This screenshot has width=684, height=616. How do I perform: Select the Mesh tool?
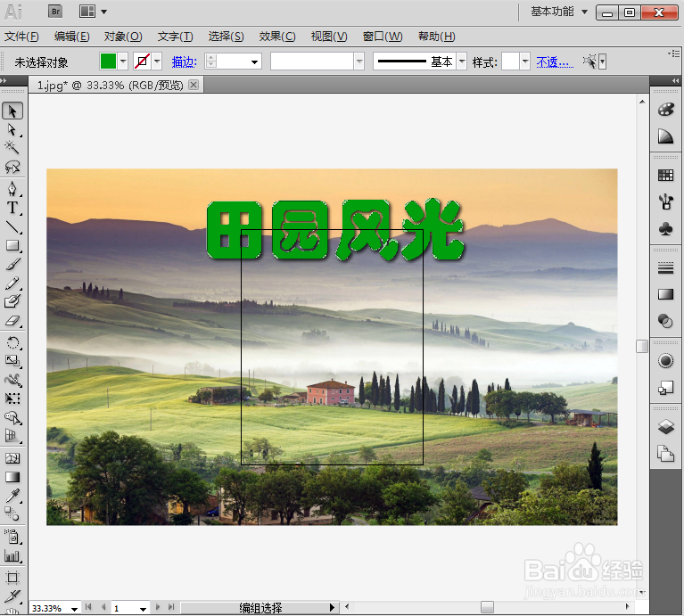point(12,458)
